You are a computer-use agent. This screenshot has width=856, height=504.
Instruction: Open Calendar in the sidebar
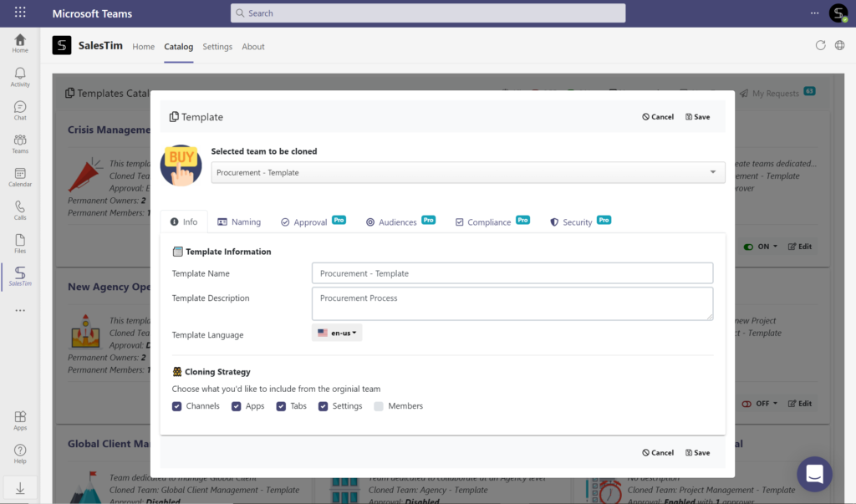[20, 177]
